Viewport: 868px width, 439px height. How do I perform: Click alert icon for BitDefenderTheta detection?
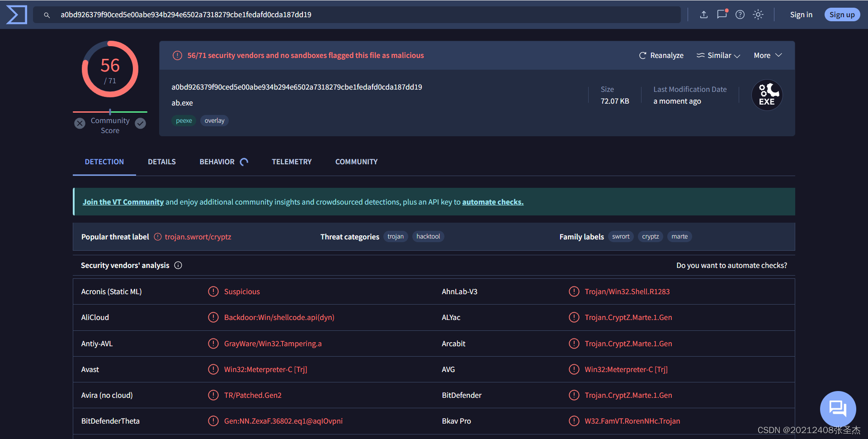[213, 421]
